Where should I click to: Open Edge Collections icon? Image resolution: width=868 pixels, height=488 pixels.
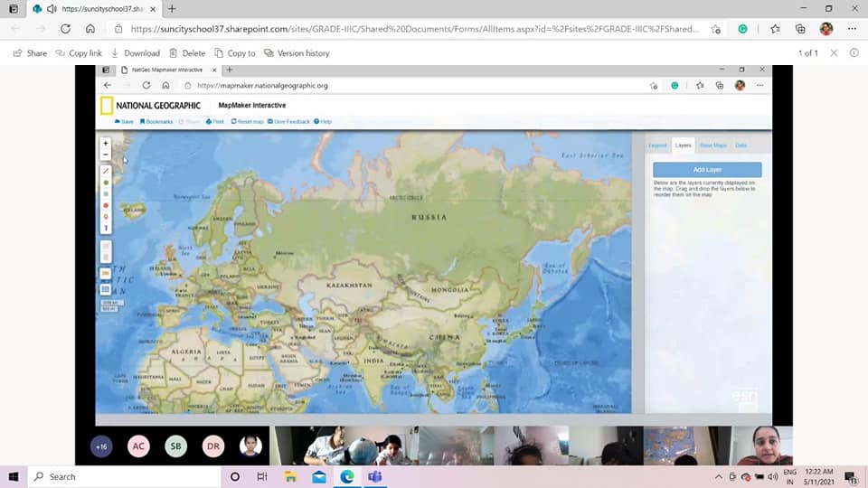pyautogui.click(x=800, y=29)
